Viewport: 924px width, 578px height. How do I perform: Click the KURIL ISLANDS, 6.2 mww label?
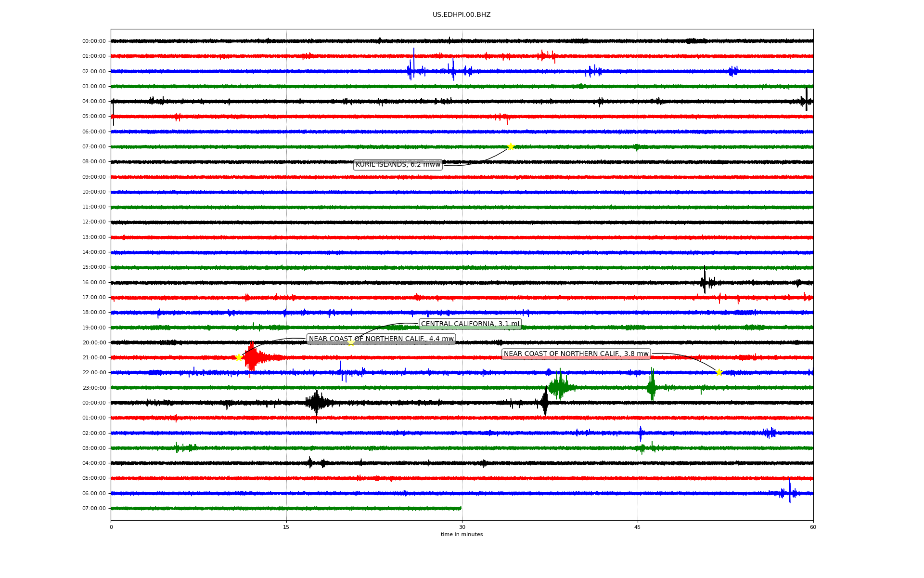click(398, 165)
